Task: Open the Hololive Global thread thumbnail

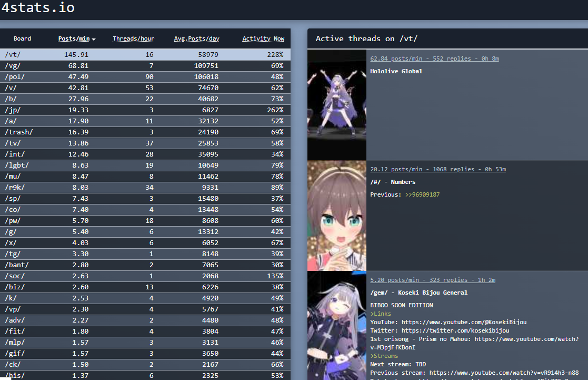Action: (337, 105)
